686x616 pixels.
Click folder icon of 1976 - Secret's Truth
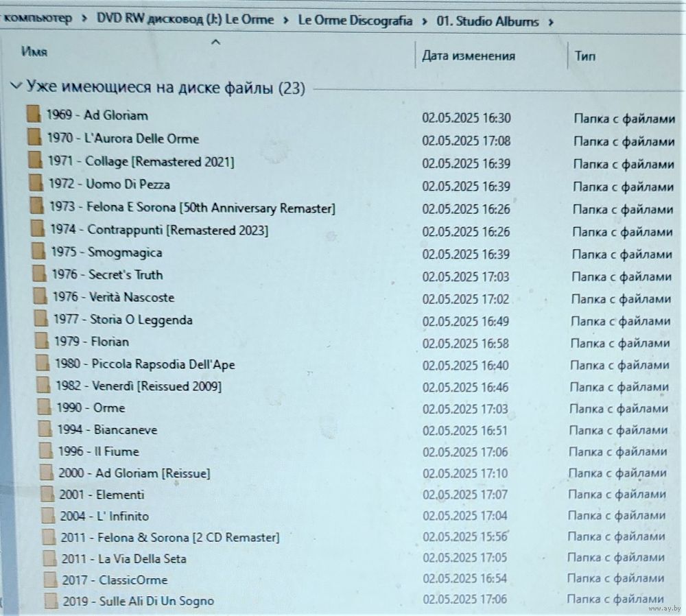coord(39,274)
